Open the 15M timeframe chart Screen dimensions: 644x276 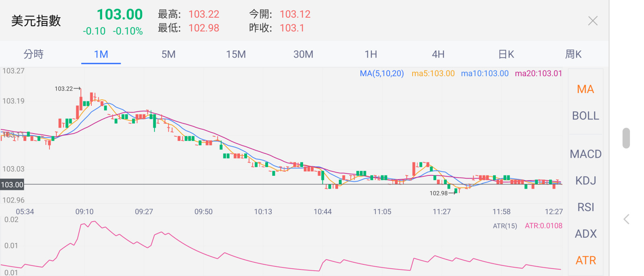pos(236,54)
